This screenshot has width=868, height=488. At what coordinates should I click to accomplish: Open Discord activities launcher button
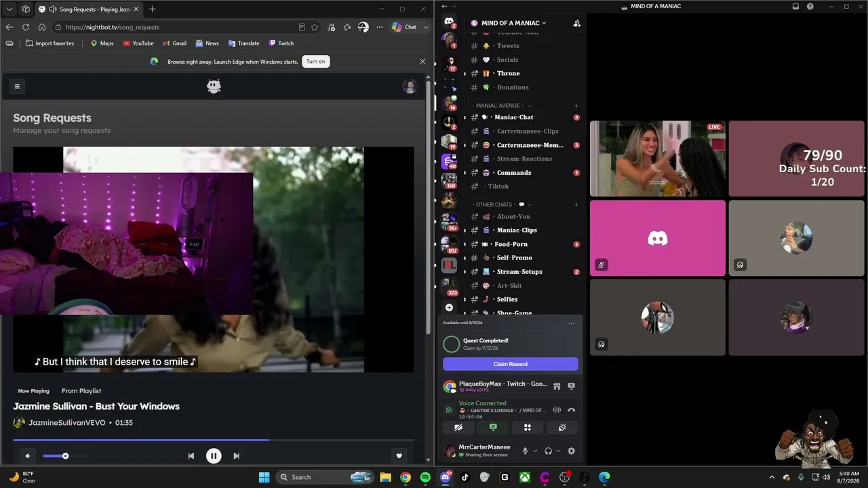[528, 428]
